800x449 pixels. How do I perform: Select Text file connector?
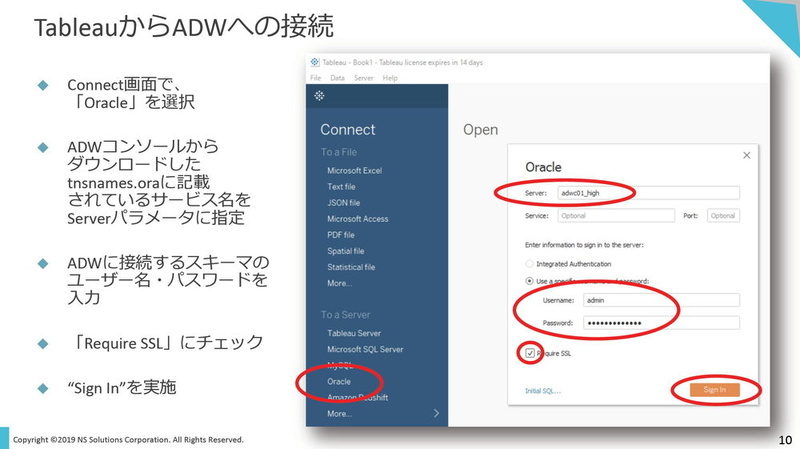(341, 187)
